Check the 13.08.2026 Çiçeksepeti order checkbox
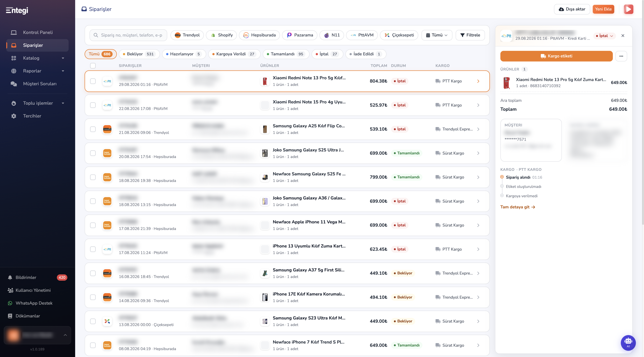This screenshot has width=644, height=357. tap(93, 321)
